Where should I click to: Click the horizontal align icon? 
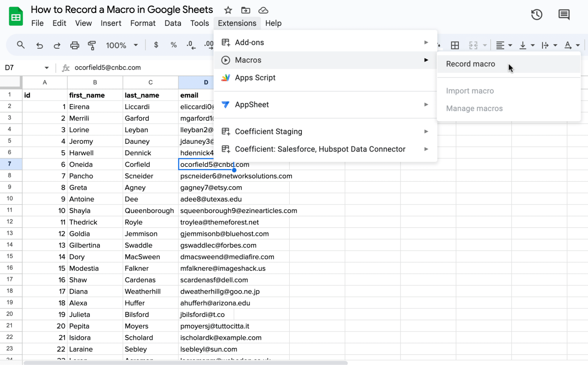tap(500, 45)
